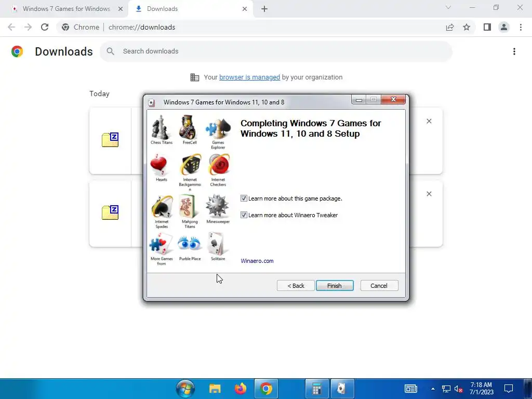Screen dimensions: 532x399
Task: Click the Internet Backgammon dice icon
Action: (191, 165)
